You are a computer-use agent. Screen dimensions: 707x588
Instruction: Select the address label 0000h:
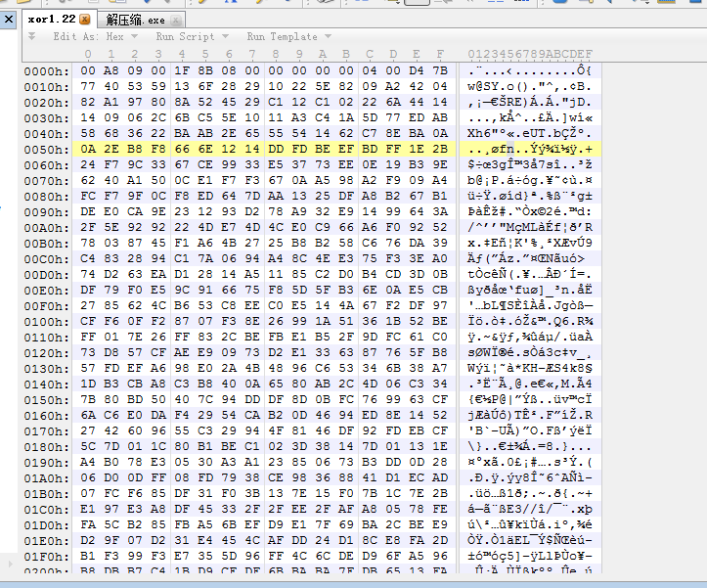click(x=47, y=70)
